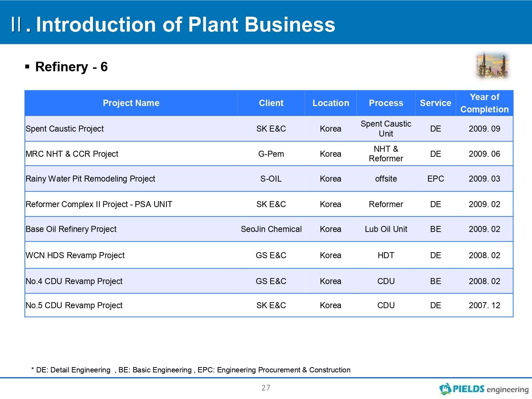
Task: Click the 'Location' column header
Action: pyautogui.click(x=331, y=103)
